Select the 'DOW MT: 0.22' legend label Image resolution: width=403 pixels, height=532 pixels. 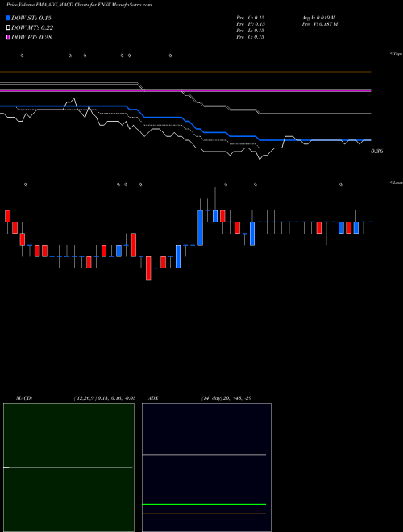[x=32, y=28]
